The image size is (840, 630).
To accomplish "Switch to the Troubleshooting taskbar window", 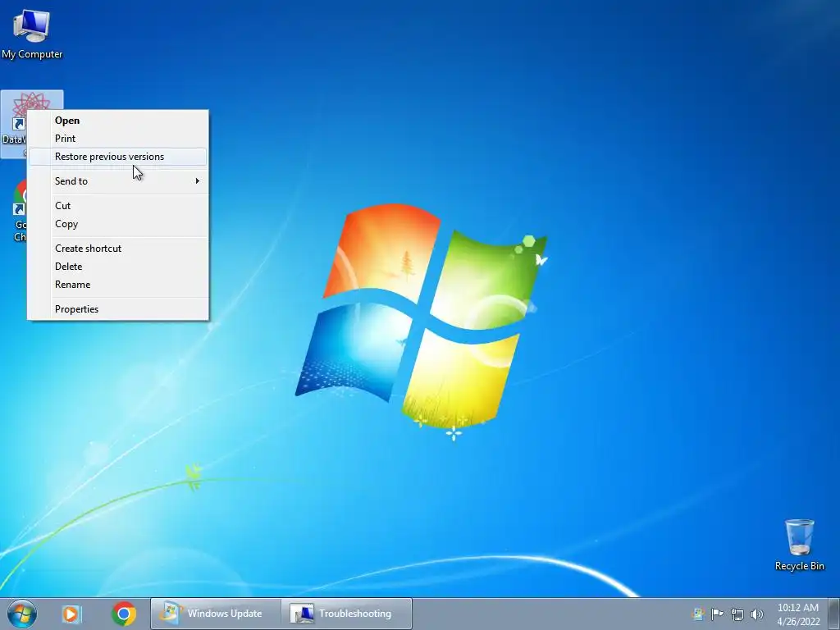I will [347, 614].
